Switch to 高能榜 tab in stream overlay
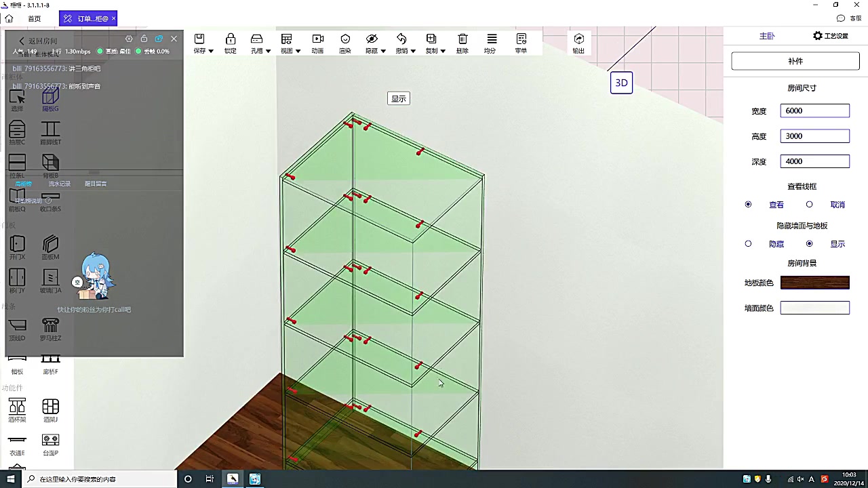Screen dimensions: 868x488 click(x=24, y=184)
